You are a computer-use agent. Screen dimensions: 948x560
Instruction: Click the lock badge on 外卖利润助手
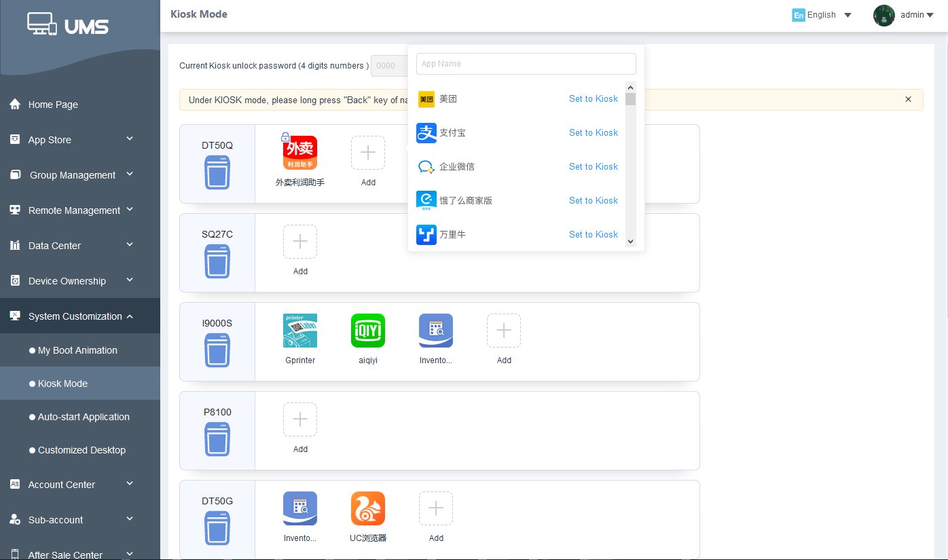point(285,137)
